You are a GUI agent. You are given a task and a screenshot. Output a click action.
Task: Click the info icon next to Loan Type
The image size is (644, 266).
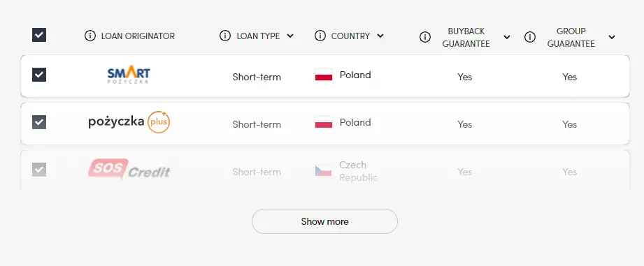click(225, 36)
